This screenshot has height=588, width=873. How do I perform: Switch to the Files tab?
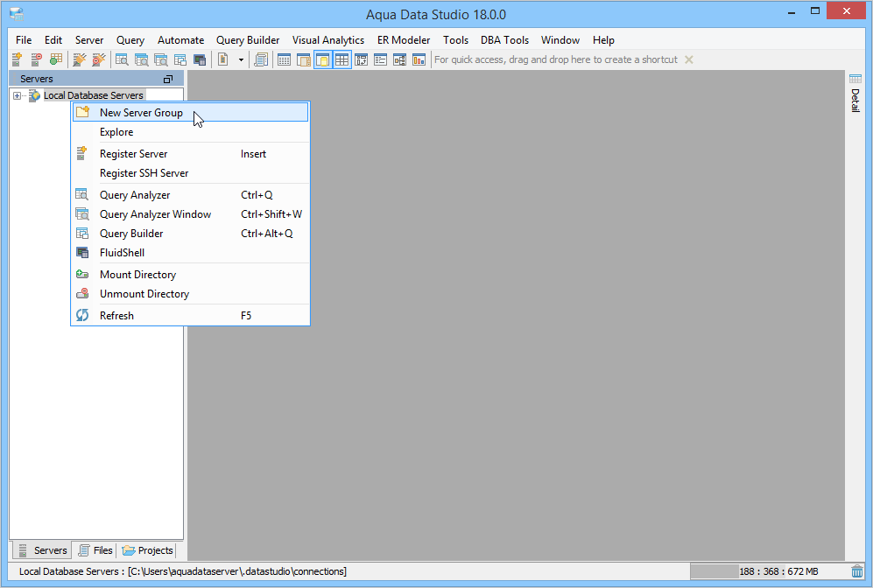[x=95, y=550]
